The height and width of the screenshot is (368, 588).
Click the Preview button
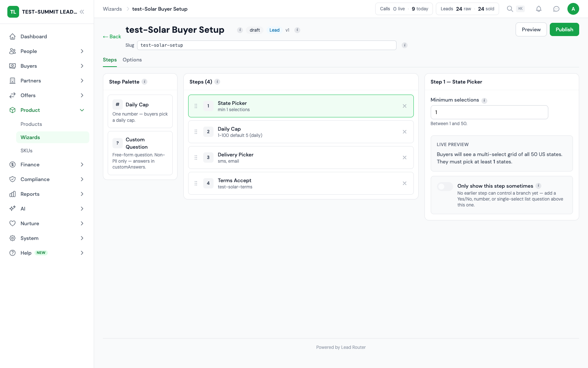pyautogui.click(x=531, y=29)
